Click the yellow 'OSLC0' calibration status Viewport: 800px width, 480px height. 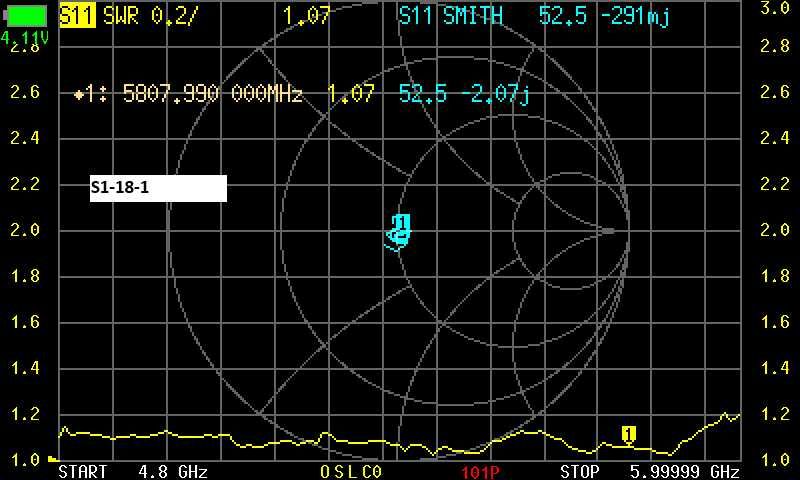pyautogui.click(x=351, y=472)
